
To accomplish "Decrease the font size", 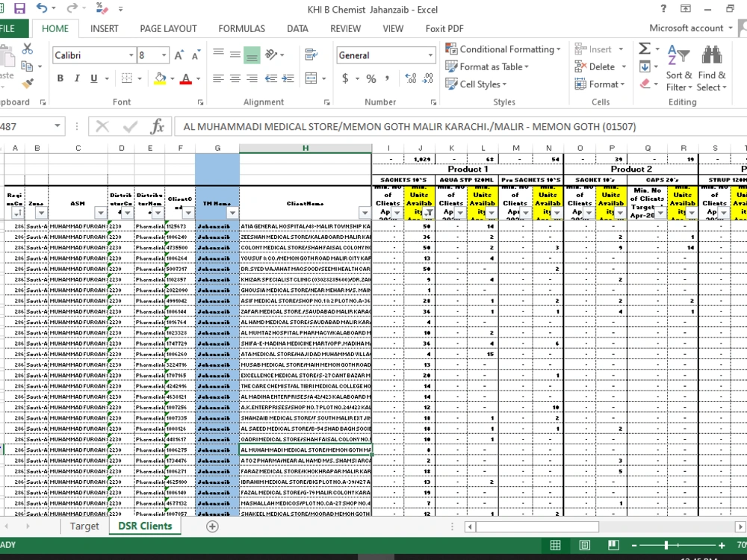I will [195, 55].
